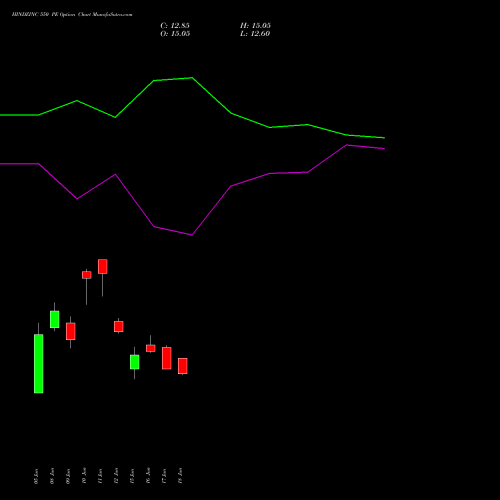
Task: Click the peak of the green indicator line
Action: (192, 78)
